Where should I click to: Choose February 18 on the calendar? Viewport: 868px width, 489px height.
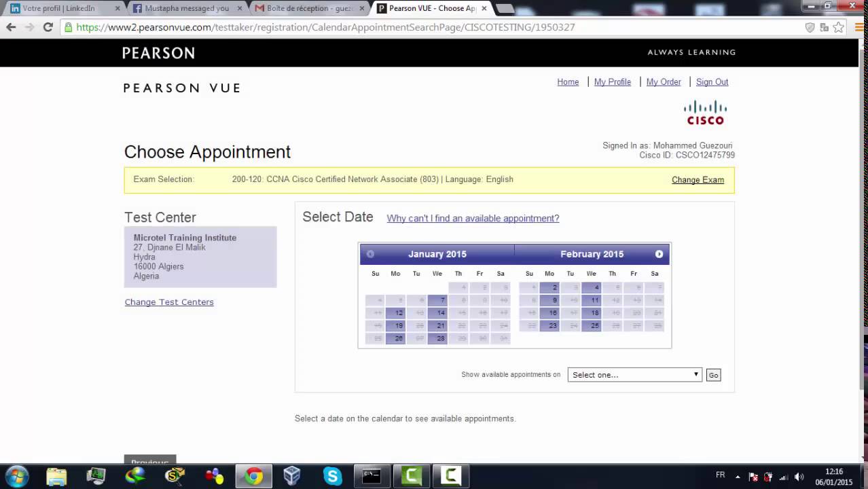point(592,313)
